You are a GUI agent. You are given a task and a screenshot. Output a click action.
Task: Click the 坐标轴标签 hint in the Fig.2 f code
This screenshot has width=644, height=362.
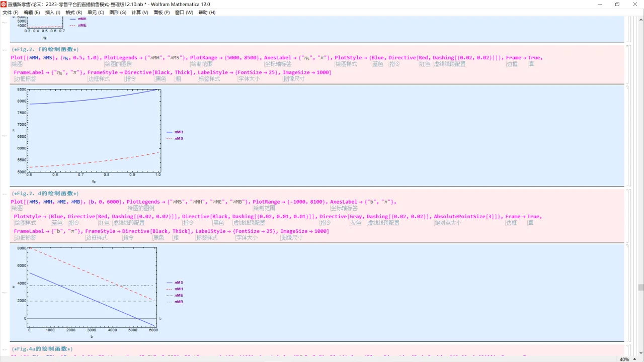(278, 64)
